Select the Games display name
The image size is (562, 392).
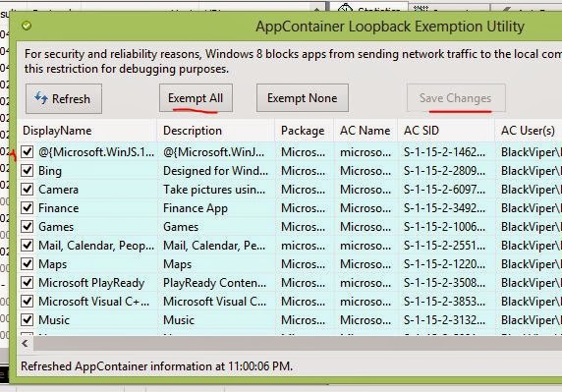point(56,227)
